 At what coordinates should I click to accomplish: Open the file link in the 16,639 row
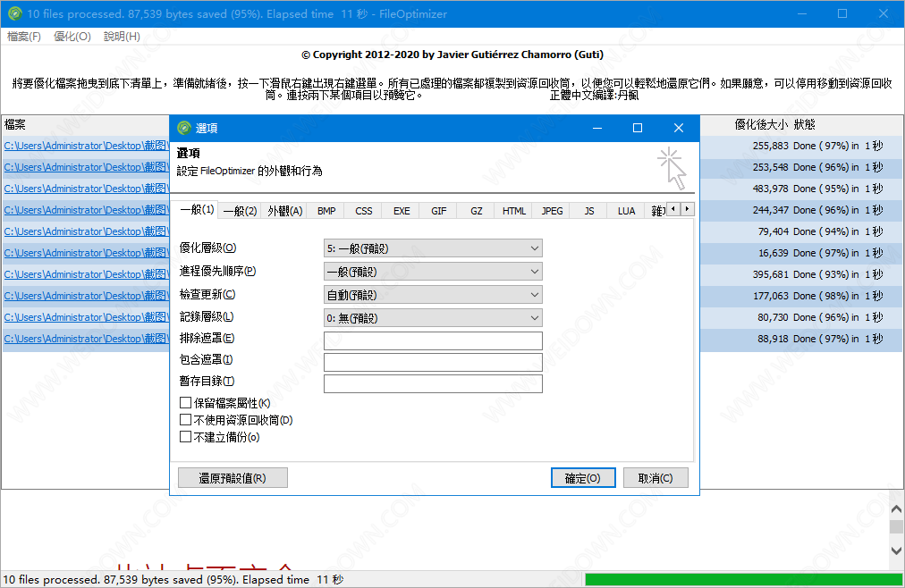click(x=86, y=253)
